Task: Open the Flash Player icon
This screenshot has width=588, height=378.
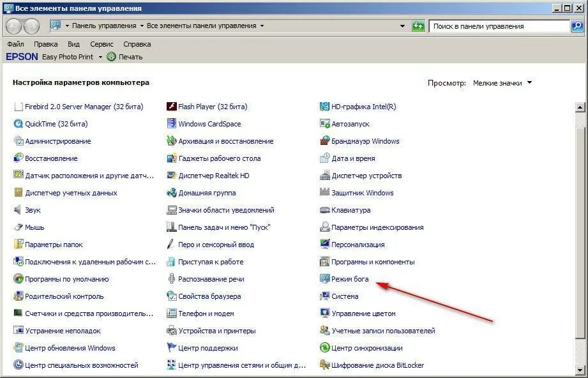Action: pyautogui.click(x=171, y=107)
